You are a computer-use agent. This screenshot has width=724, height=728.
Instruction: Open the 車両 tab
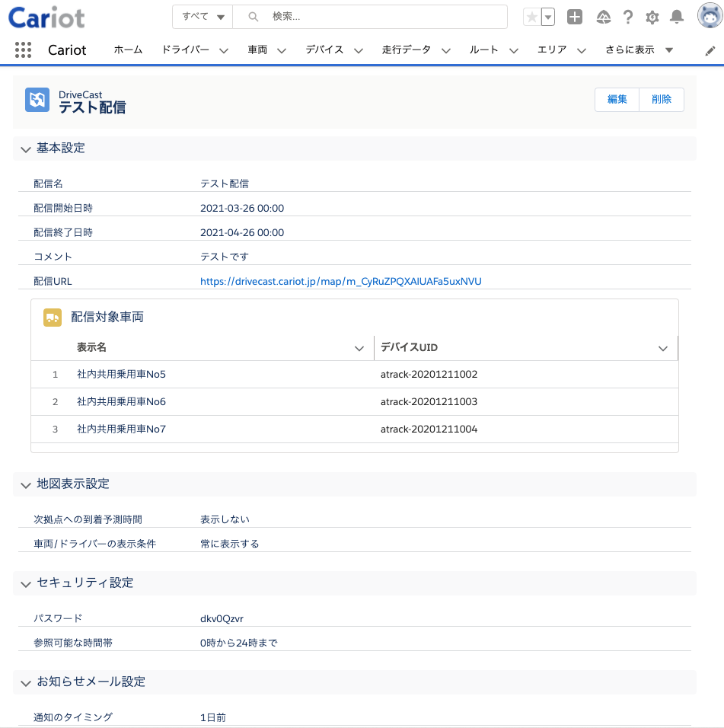pyautogui.click(x=257, y=49)
